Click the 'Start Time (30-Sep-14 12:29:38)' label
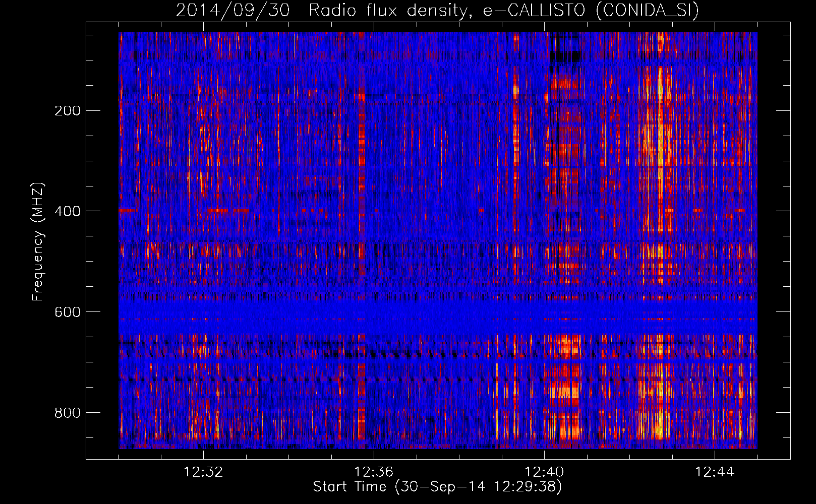The width and height of the screenshot is (816, 504). pyautogui.click(x=437, y=487)
